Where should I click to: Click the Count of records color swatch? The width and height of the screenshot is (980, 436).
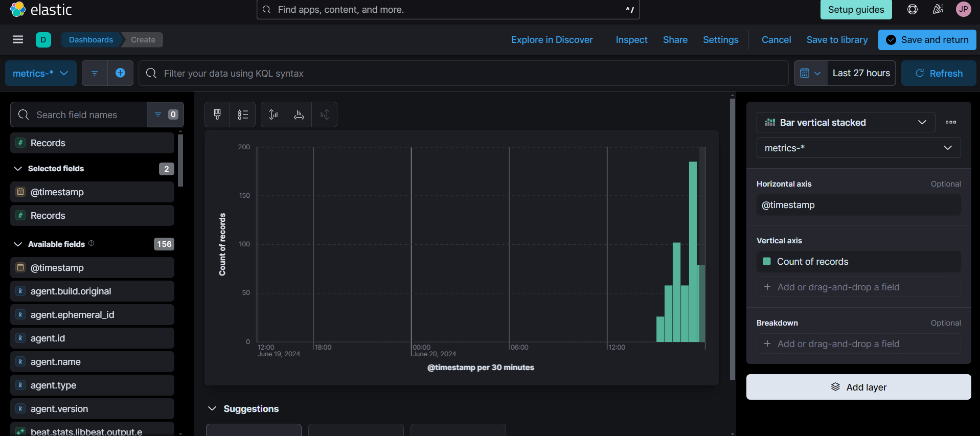pyautogui.click(x=767, y=261)
